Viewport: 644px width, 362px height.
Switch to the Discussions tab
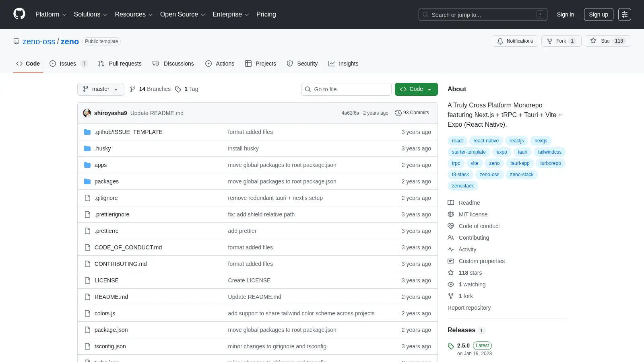tap(173, 64)
